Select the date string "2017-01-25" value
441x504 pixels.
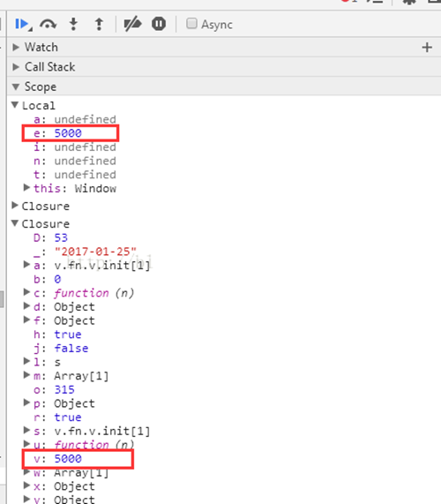coord(95,252)
